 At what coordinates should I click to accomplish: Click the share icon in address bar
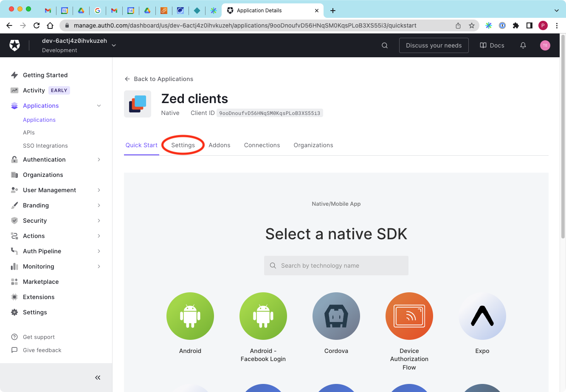pyautogui.click(x=458, y=25)
